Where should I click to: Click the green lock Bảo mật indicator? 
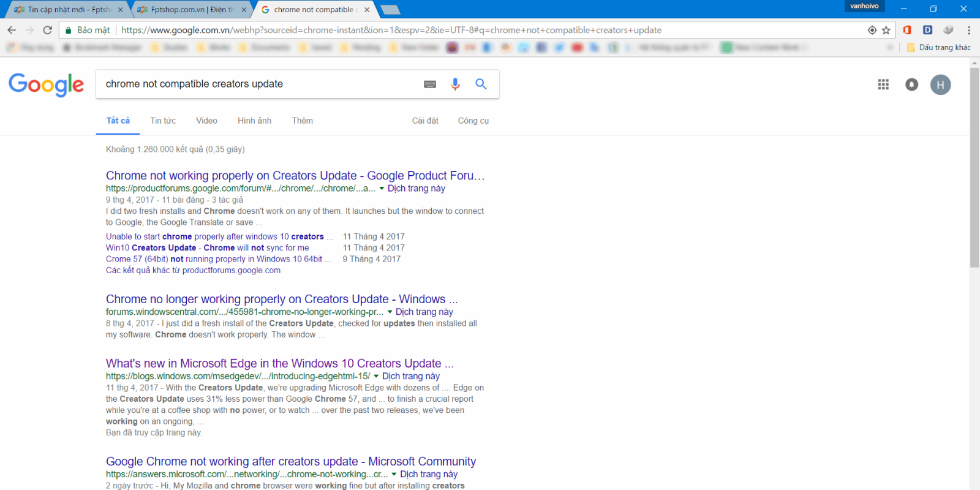click(88, 30)
